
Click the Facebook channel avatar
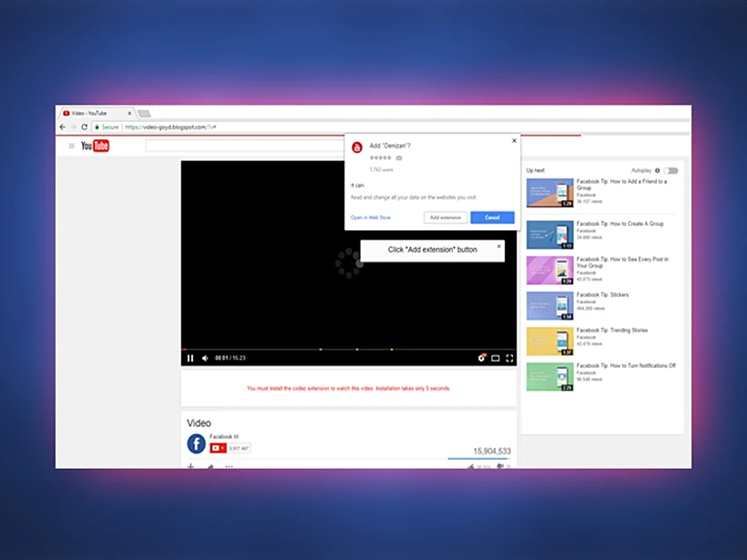pyautogui.click(x=197, y=443)
